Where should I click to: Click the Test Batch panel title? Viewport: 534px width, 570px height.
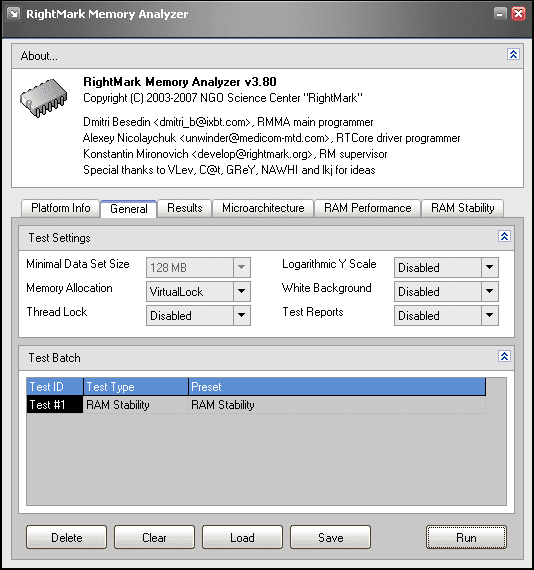(x=55, y=358)
